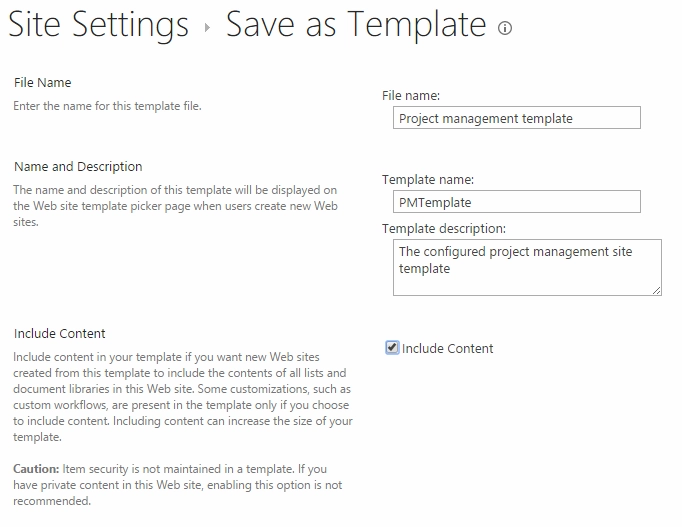Click the breadcrumb arrow separator after Site Settings
This screenshot has height=527, width=682.
pyautogui.click(x=207, y=28)
